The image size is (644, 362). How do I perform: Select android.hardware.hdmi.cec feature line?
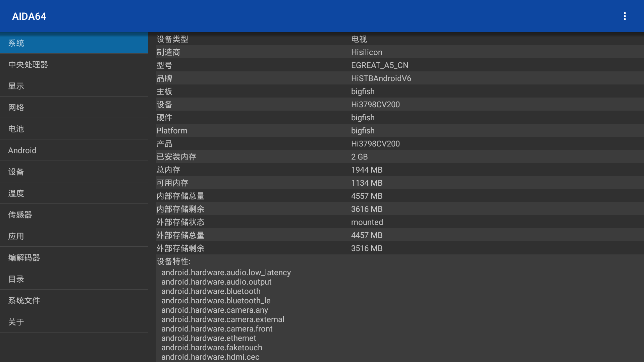click(210, 357)
